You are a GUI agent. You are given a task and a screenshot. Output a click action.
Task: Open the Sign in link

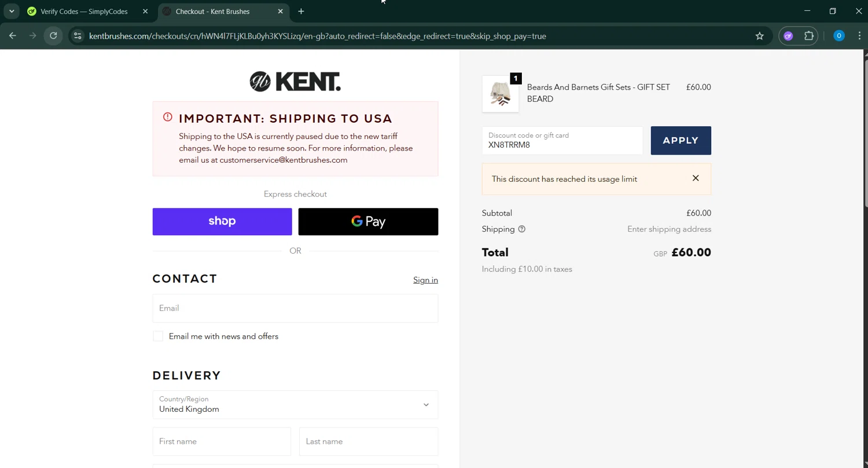pos(425,280)
